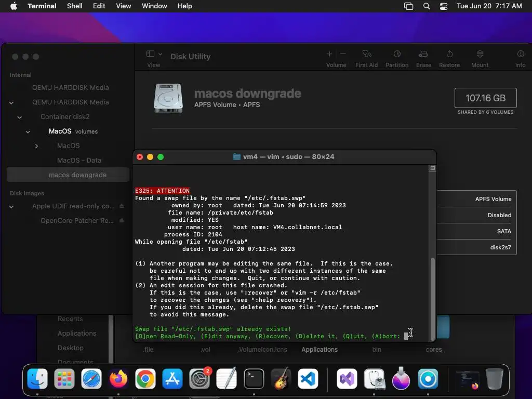Open the Terminal app menu
Screen dimensions: 532x399
coord(42,6)
